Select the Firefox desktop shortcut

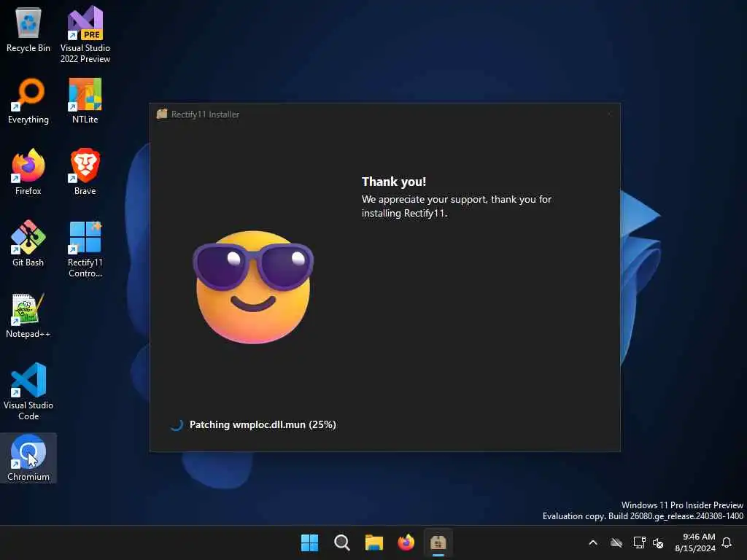tap(28, 172)
